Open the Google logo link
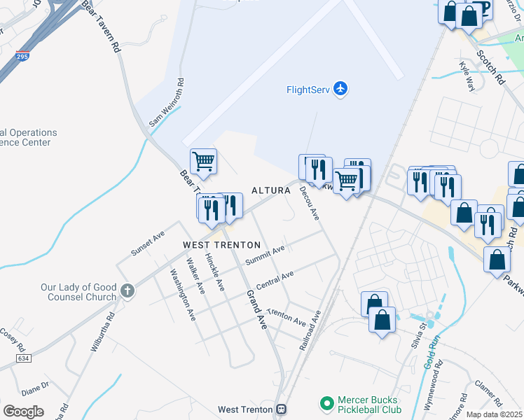This screenshot has height=420, width=524. [23, 412]
